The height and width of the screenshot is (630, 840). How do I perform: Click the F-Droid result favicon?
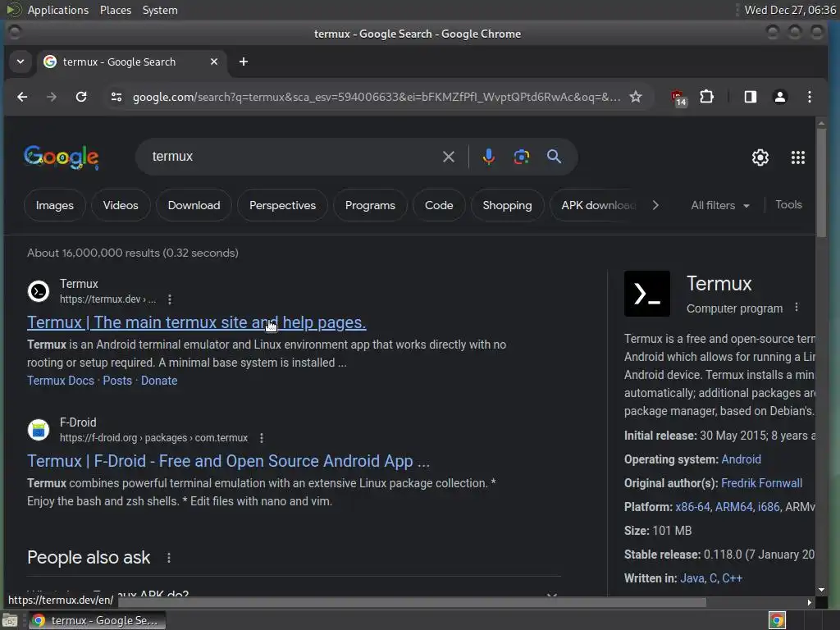click(x=39, y=430)
